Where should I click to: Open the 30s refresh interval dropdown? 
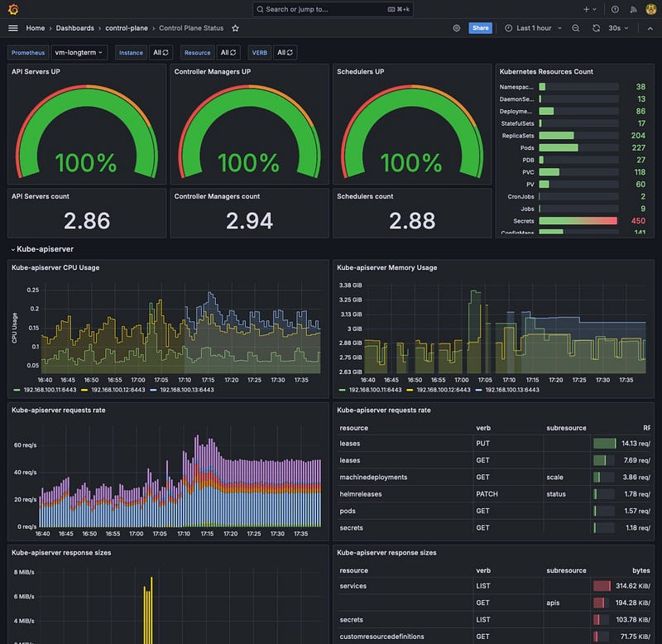618,28
